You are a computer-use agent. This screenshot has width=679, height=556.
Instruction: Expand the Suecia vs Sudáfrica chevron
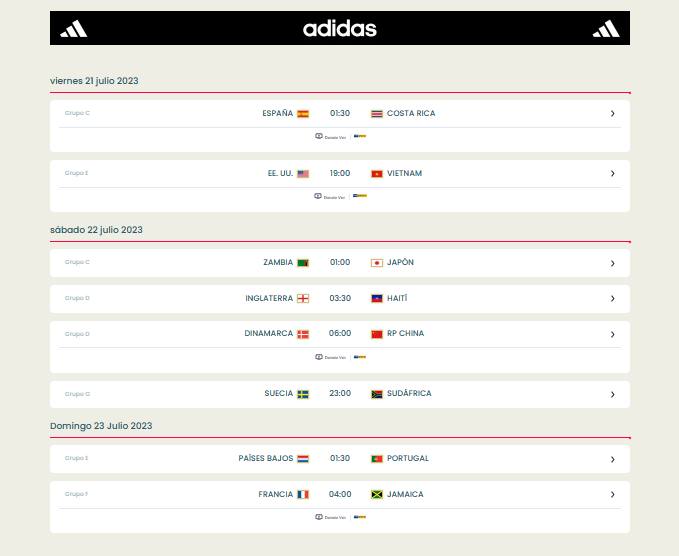pos(612,394)
